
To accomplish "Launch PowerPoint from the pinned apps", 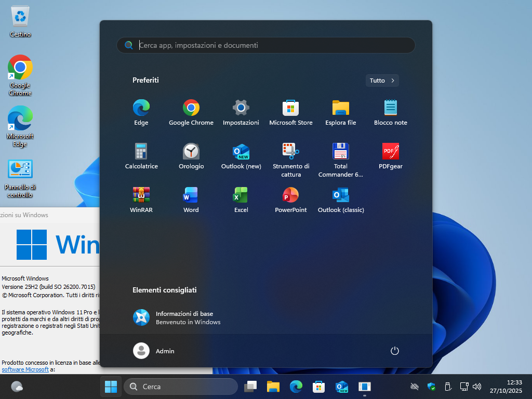I will (x=291, y=200).
